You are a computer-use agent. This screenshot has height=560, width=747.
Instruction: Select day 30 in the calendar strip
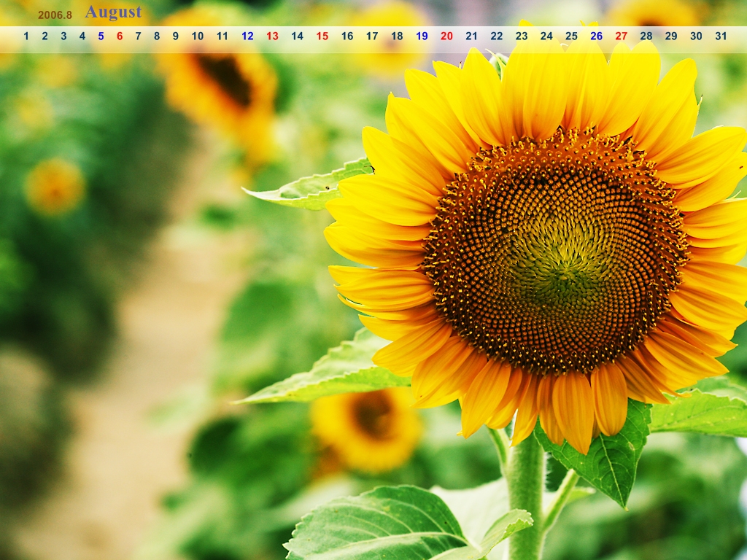point(696,36)
